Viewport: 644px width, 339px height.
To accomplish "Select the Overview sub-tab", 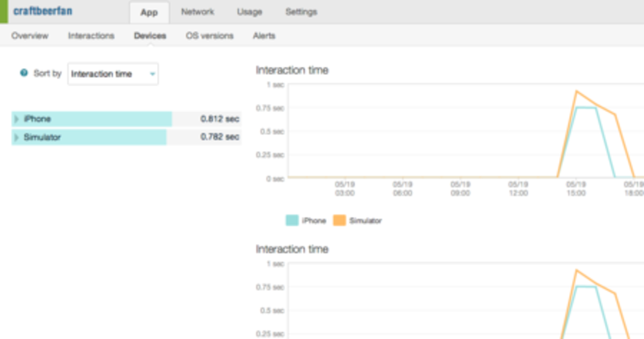I will (30, 36).
